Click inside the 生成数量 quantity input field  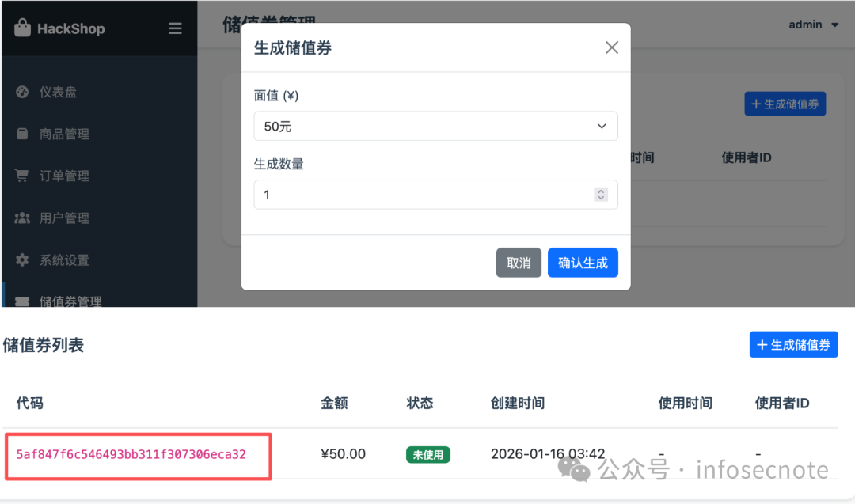[412, 195]
